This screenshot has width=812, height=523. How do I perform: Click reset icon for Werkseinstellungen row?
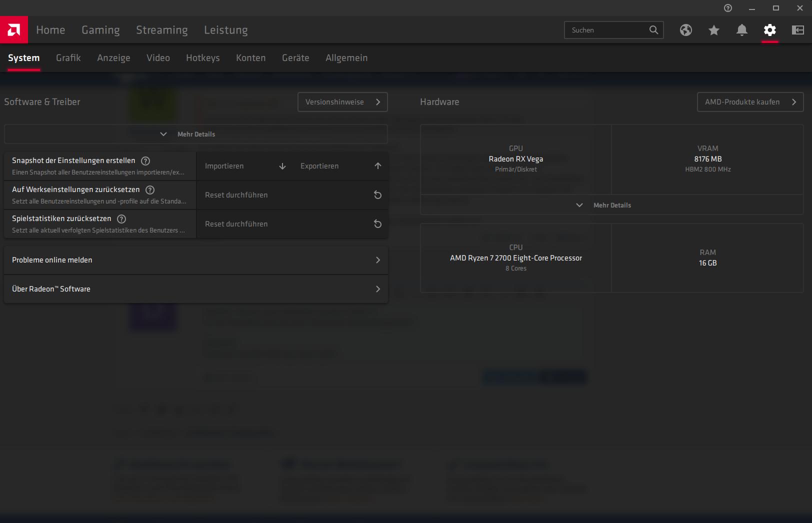coord(378,195)
